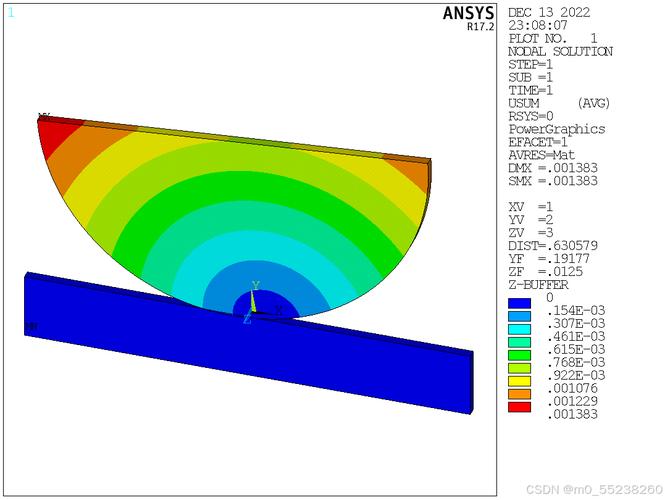Click the red contour band on semicircle

58,136
